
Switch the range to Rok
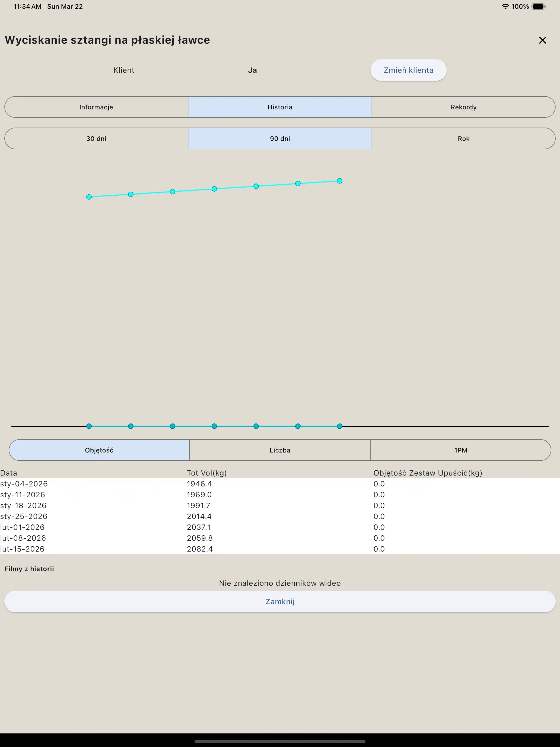(463, 138)
